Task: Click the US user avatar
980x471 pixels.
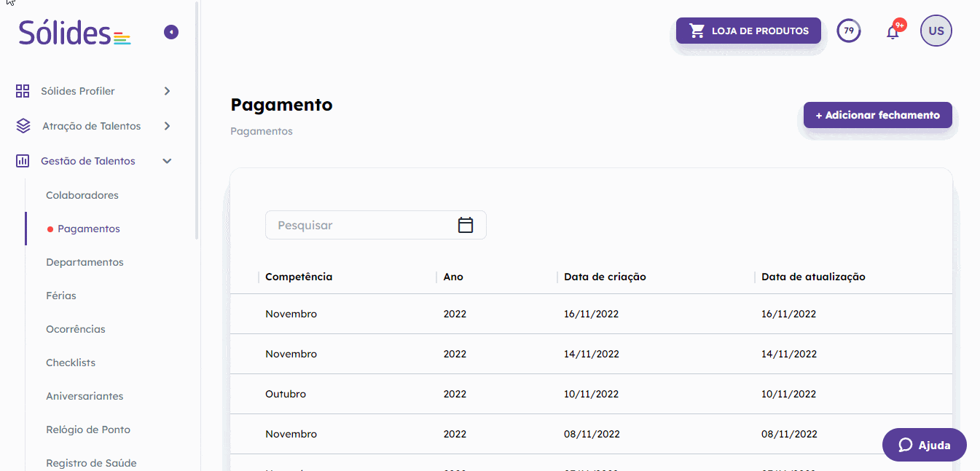Action: point(936,31)
